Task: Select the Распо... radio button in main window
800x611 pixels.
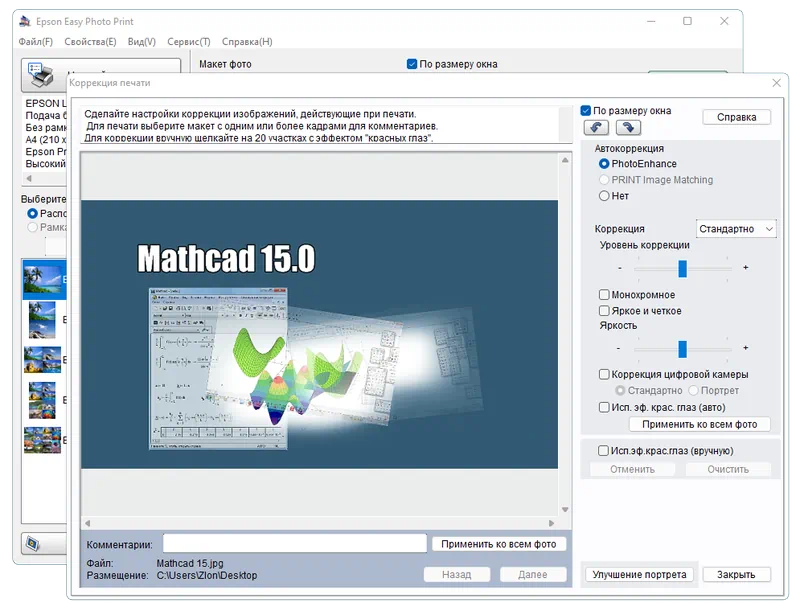Action: 32,213
